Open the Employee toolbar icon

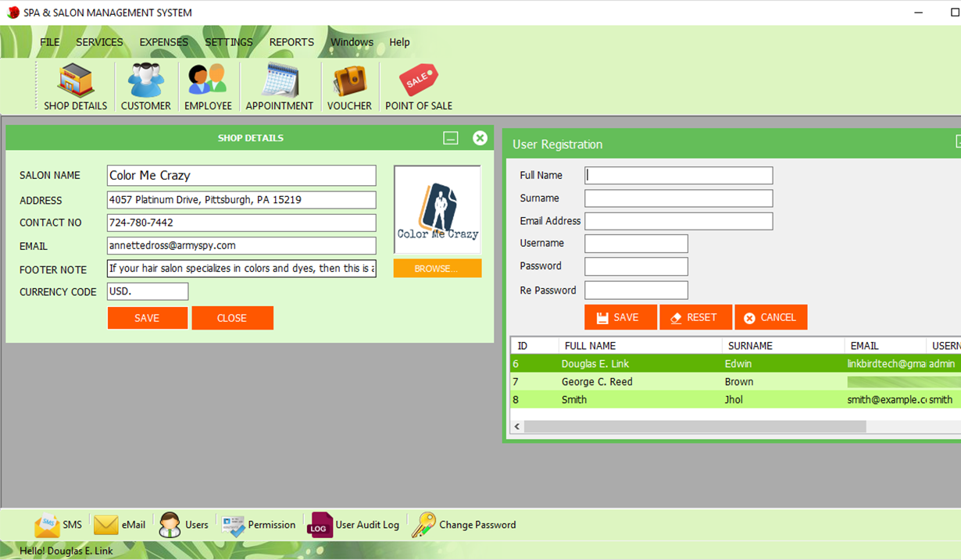[x=208, y=87]
